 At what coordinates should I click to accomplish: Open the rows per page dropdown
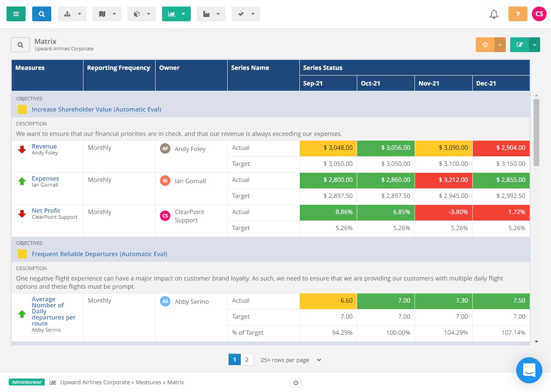(x=290, y=359)
